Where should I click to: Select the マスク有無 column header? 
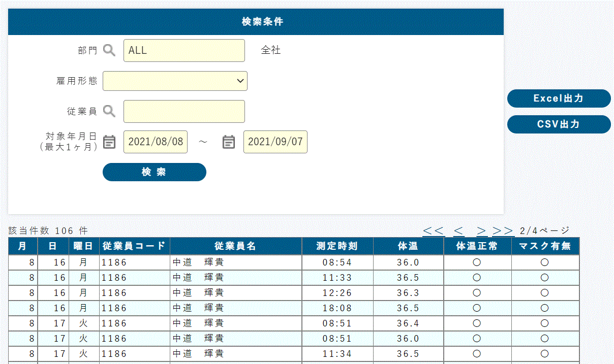pyautogui.click(x=545, y=246)
